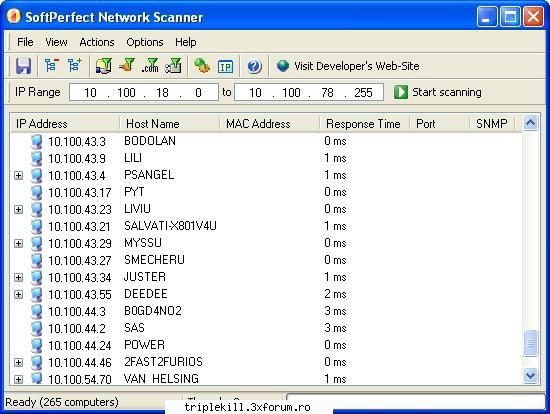Open the File menu
Image resolution: width=550 pixels, height=414 pixels.
(x=25, y=42)
